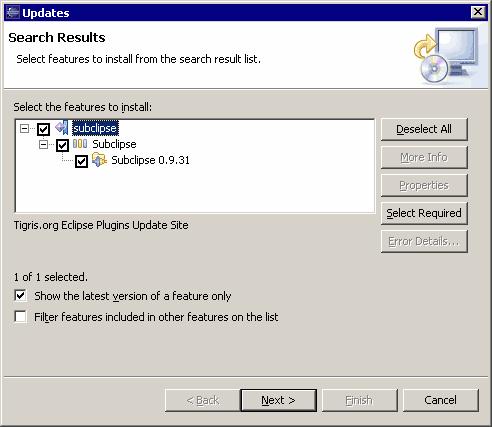492x427 pixels.
Task: Uncheck the Subclipse category checkbox
Action: click(62, 145)
